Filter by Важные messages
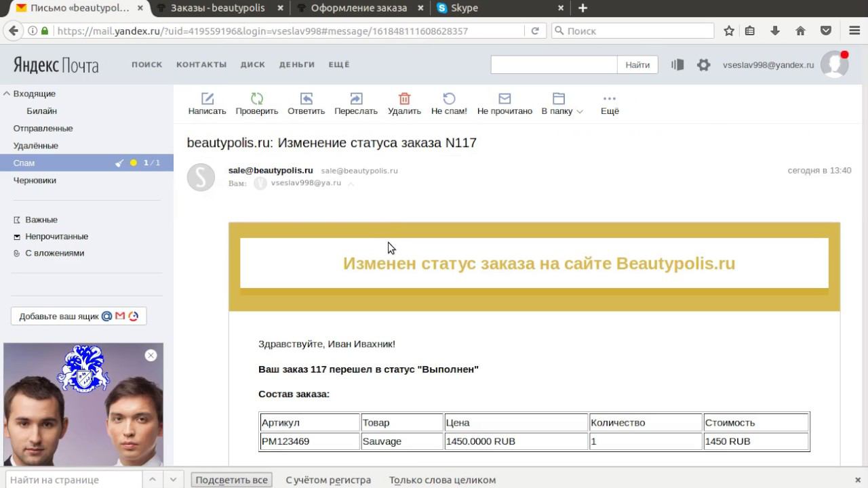The width and height of the screenshot is (868, 488). tap(41, 220)
